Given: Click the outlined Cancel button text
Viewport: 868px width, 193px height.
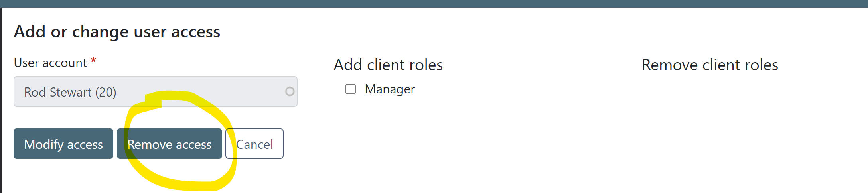Looking at the screenshot, I should coord(254,144).
